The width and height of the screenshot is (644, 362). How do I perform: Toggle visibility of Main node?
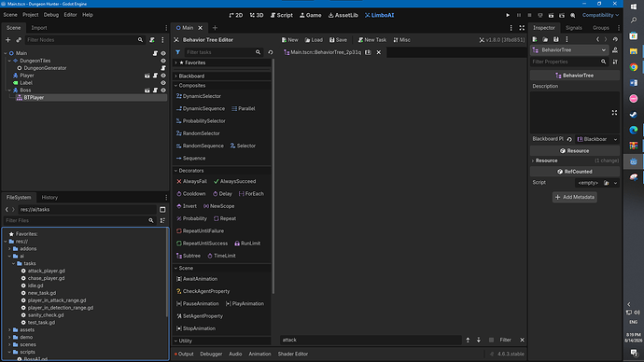tap(163, 53)
